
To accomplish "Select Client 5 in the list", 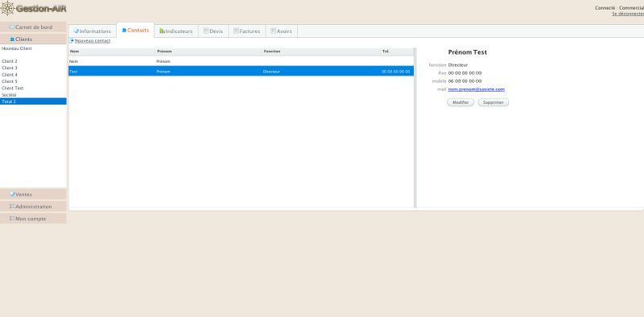I will (33, 81).
